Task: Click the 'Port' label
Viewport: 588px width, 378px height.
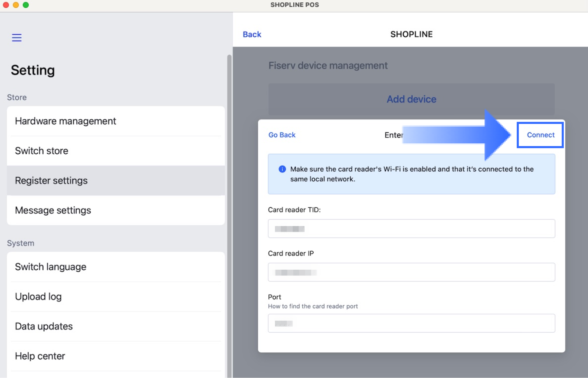Action: 275,297
